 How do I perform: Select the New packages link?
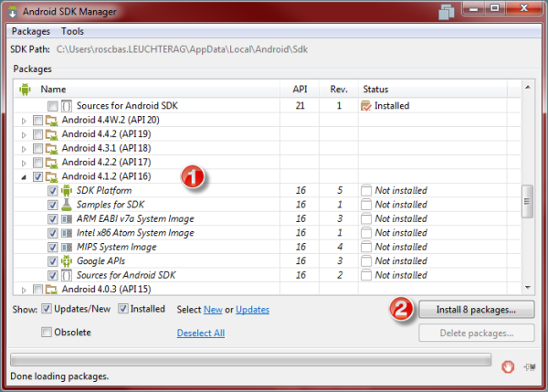[x=213, y=310]
